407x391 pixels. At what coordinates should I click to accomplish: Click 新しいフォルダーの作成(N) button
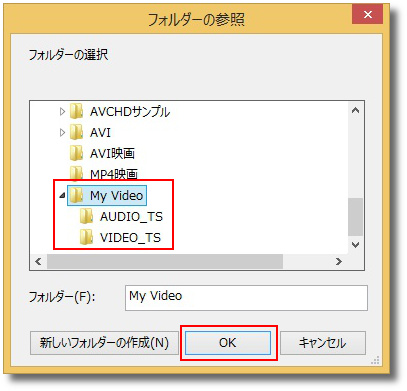(104, 343)
